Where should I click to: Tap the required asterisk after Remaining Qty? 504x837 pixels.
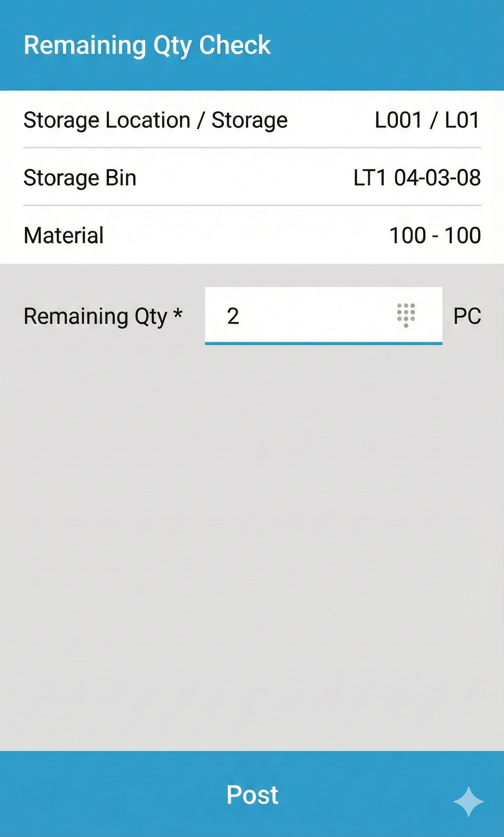pyautogui.click(x=178, y=313)
